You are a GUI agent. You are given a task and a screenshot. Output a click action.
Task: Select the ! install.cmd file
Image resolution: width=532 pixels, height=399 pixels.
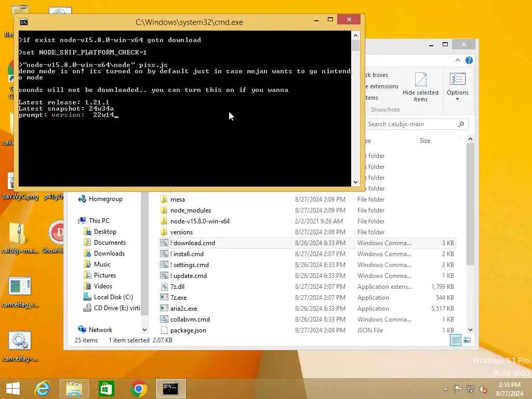(308, 254)
